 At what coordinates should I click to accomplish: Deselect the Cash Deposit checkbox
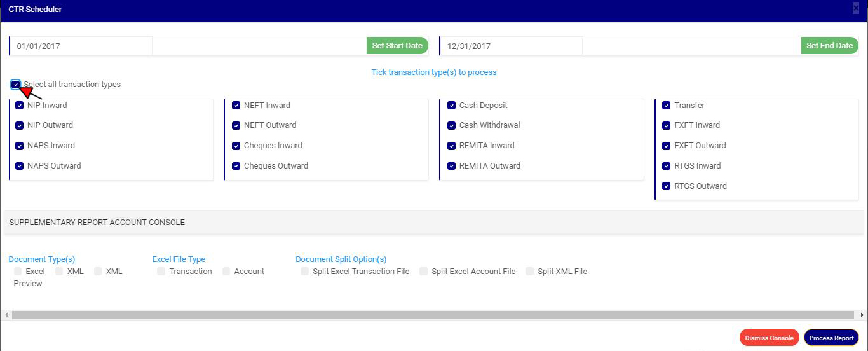point(452,106)
